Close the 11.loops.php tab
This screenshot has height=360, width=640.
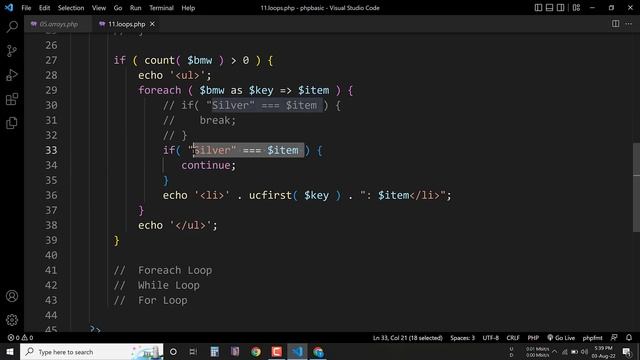coord(152,24)
